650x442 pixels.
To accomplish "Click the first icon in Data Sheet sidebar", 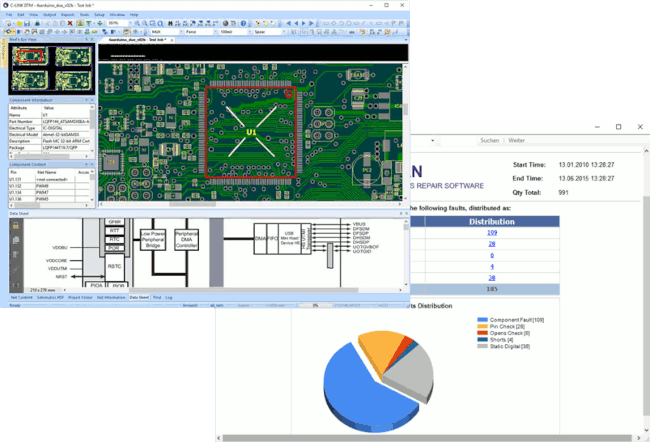I will pos(15,224).
